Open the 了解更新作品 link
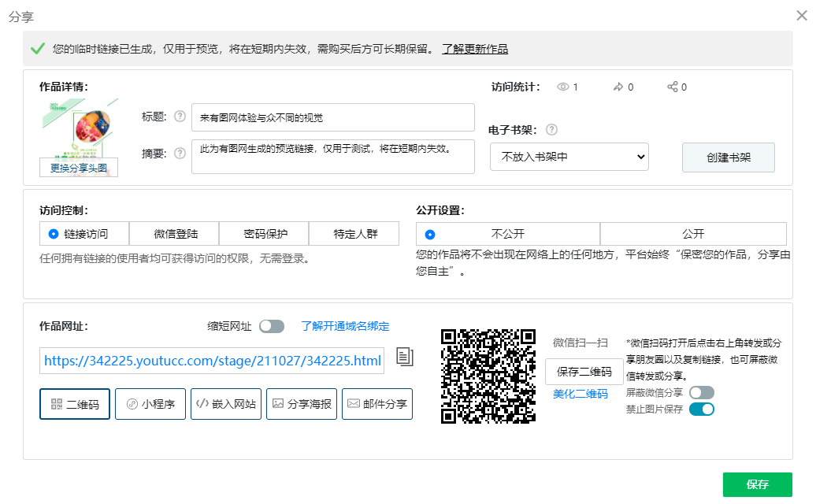 [474, 49]
